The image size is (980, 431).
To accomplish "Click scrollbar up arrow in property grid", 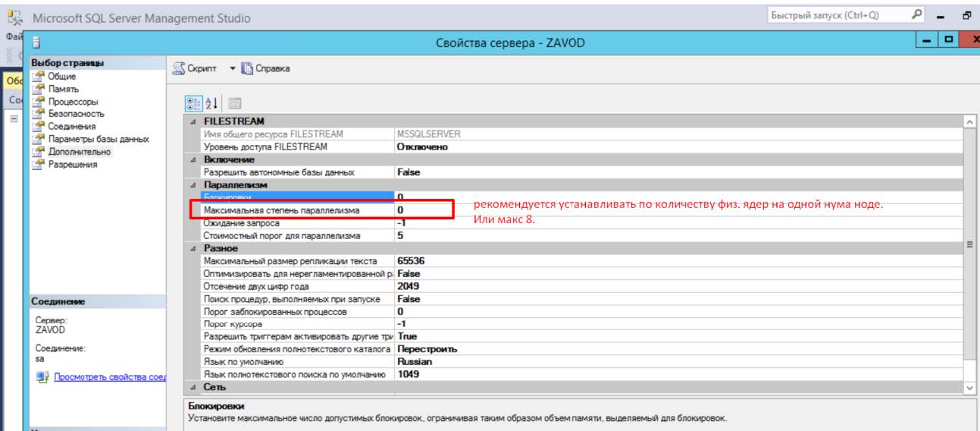I will coord(969,121).
